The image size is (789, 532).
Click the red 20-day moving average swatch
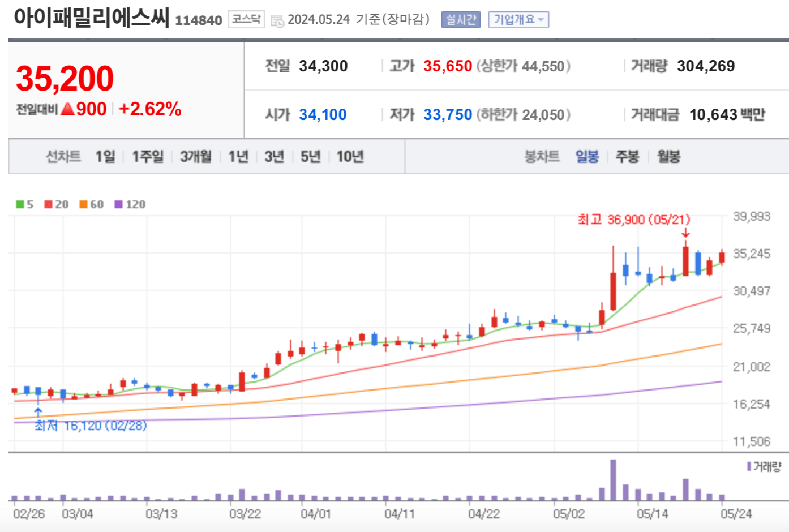[49, 204]
